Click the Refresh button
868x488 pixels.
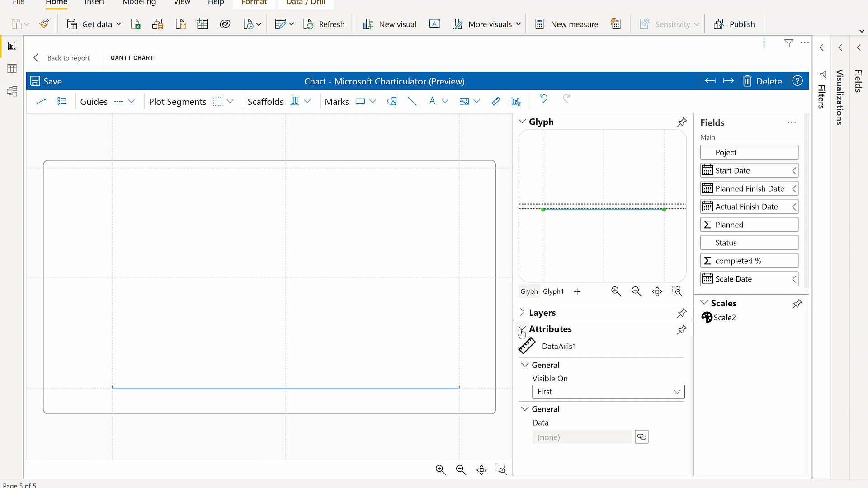[324, 24]
